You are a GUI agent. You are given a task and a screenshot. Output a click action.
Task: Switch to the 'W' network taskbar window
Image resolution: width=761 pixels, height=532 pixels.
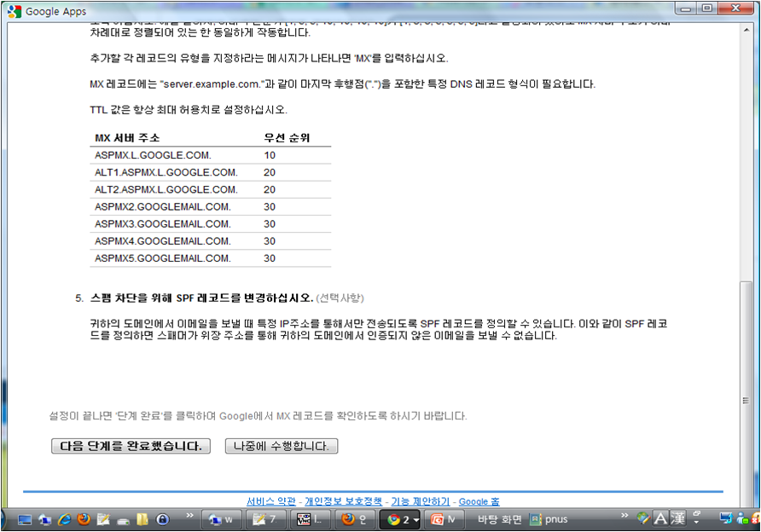point(221,520)
